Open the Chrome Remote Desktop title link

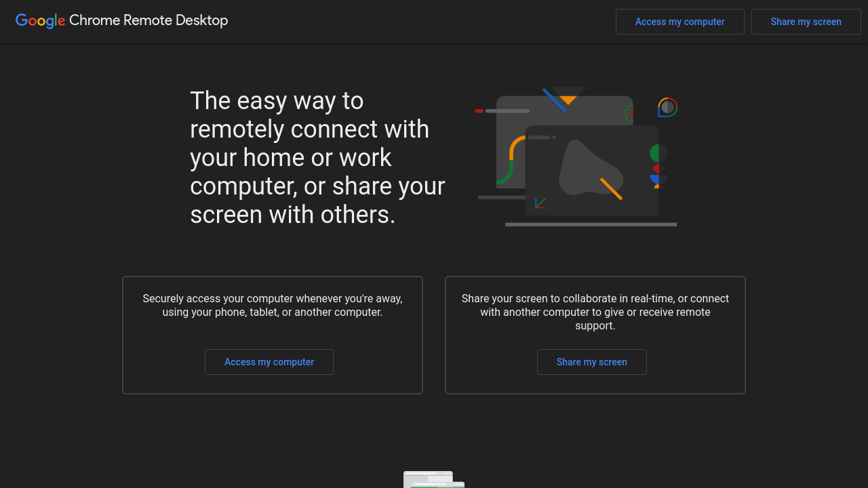[149, 20]
